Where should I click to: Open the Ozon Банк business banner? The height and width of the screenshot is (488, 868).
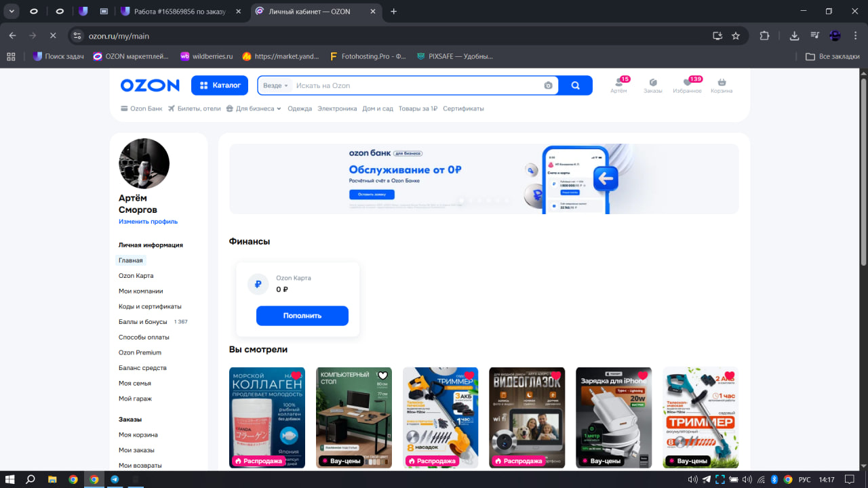coord(484,179)
